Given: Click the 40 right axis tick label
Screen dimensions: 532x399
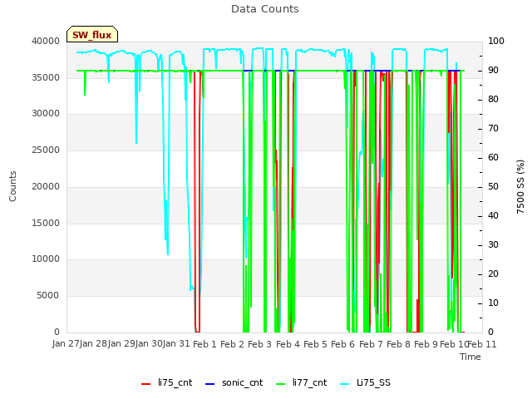Looking at the screenshot, I should (493, 216).
